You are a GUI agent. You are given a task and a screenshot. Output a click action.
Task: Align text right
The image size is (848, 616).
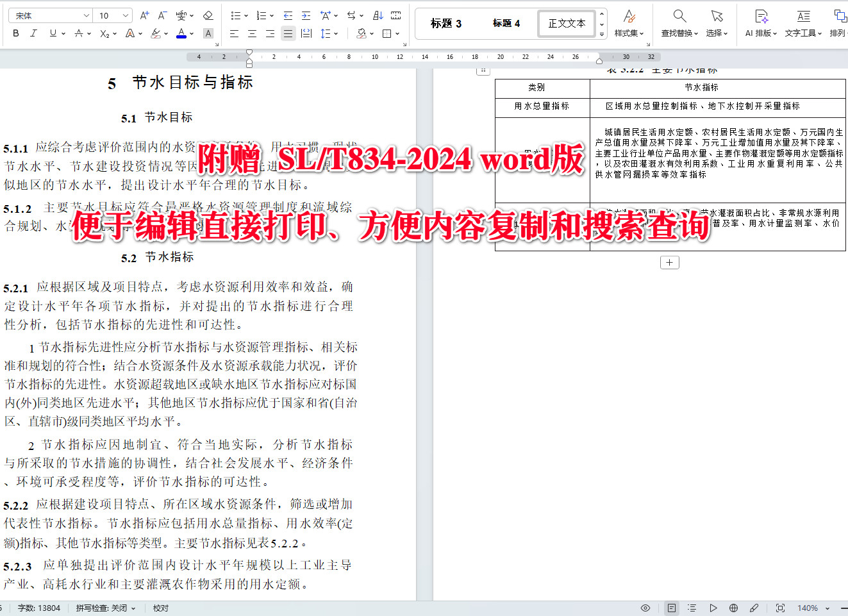click(270, 33)
